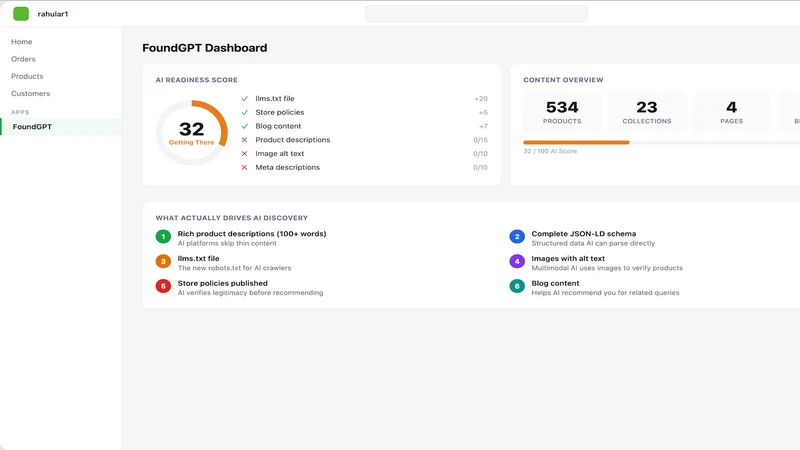Viewport: 800px width, 450px height.
Task: Click the red X beside Product descriptions
Action: coord(244,140)
